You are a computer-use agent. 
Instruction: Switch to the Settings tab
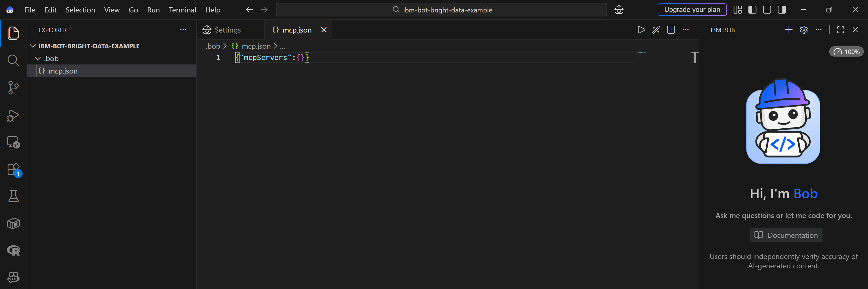click(x=230, y=30)
